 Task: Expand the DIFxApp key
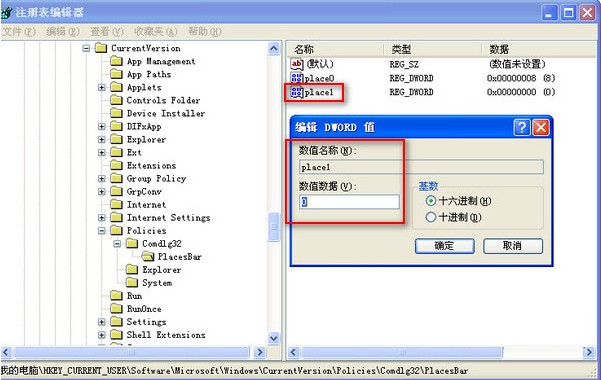pos(102,127)
